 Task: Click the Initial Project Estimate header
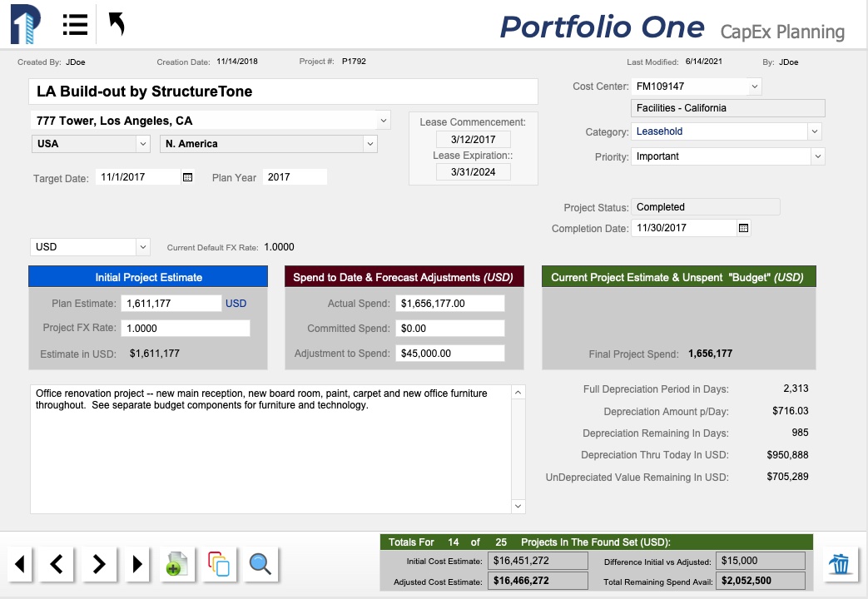click(148, 277)
